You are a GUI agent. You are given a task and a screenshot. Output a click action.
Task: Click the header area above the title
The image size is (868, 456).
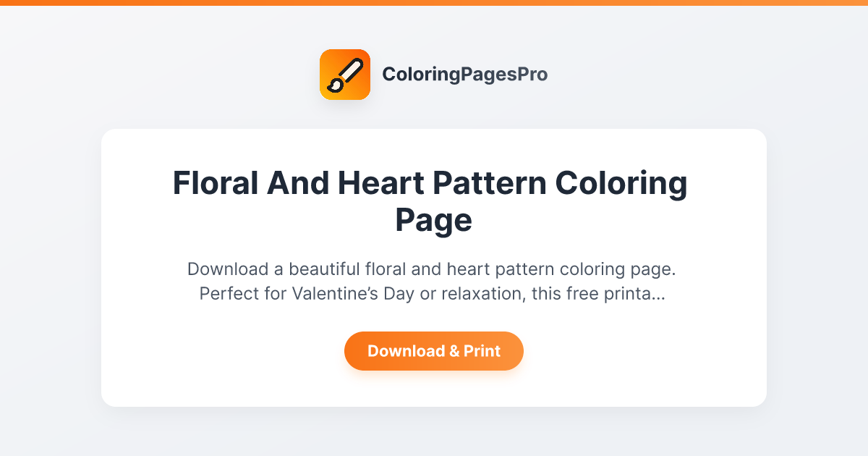434,74
